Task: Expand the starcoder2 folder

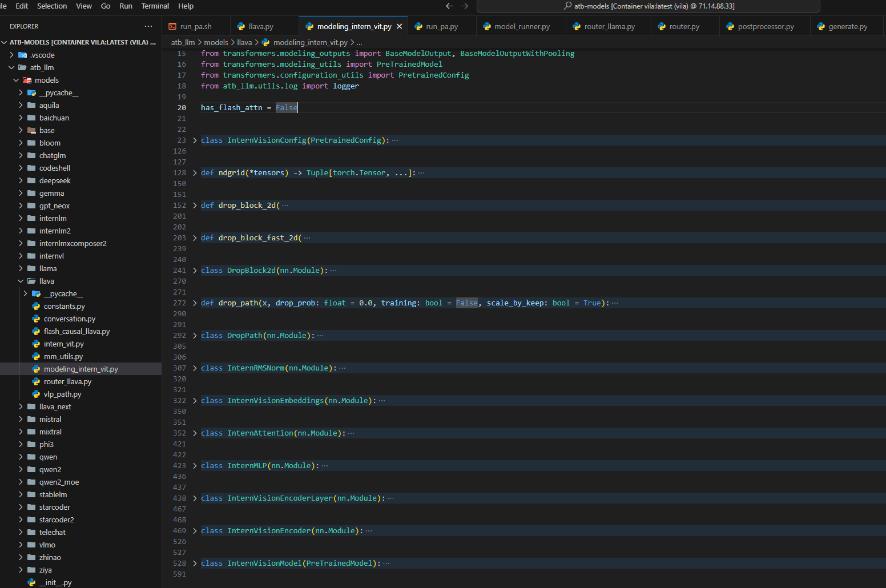Action: [x=21, y=519]
